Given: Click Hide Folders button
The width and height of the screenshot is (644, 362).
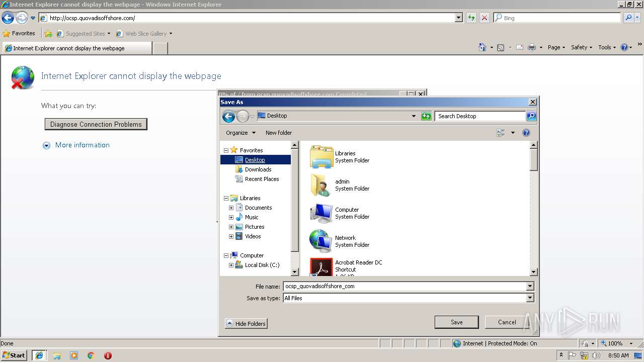Looking at the screenshot, I should pos(246,324).
